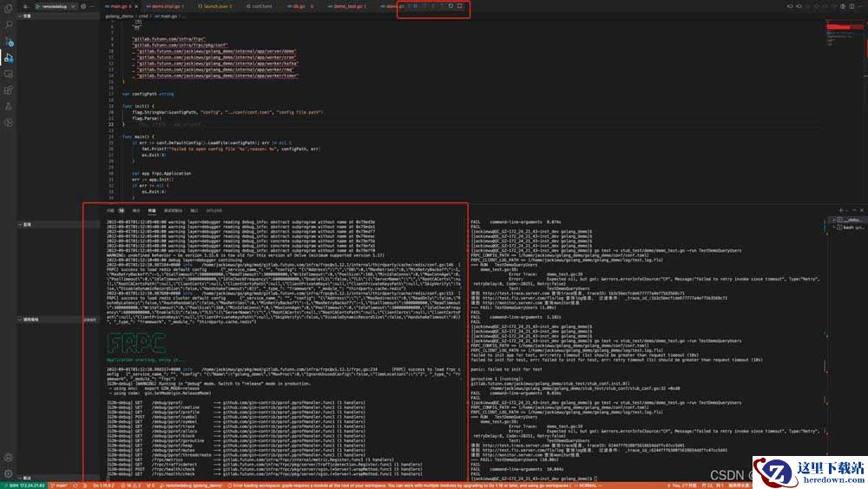
Task: Click the golang_demo breadcrumb segment
Action: tap(120, 16)
